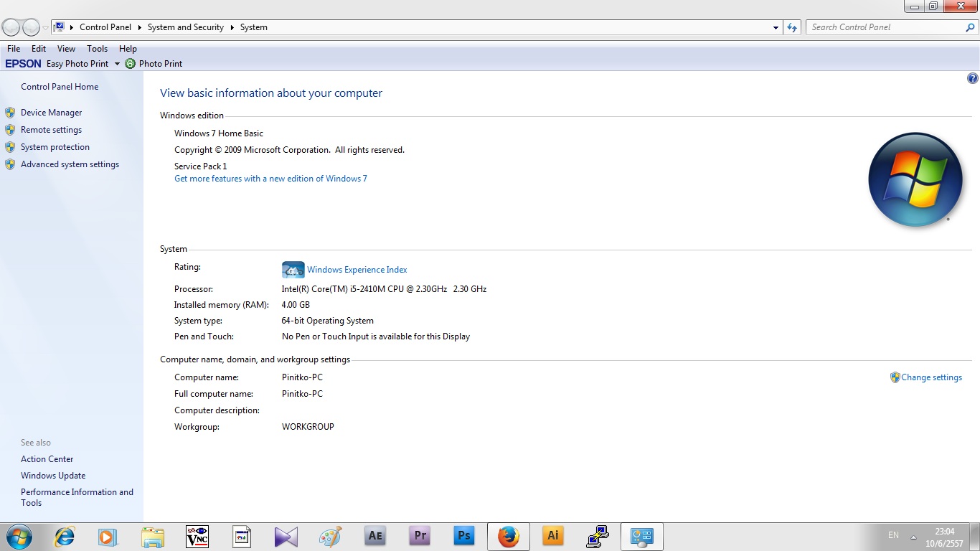Expand the arrow before Control Panel breadcrumb
The image size is (980, 551).
pyautogui.click(x=72, y=27)
